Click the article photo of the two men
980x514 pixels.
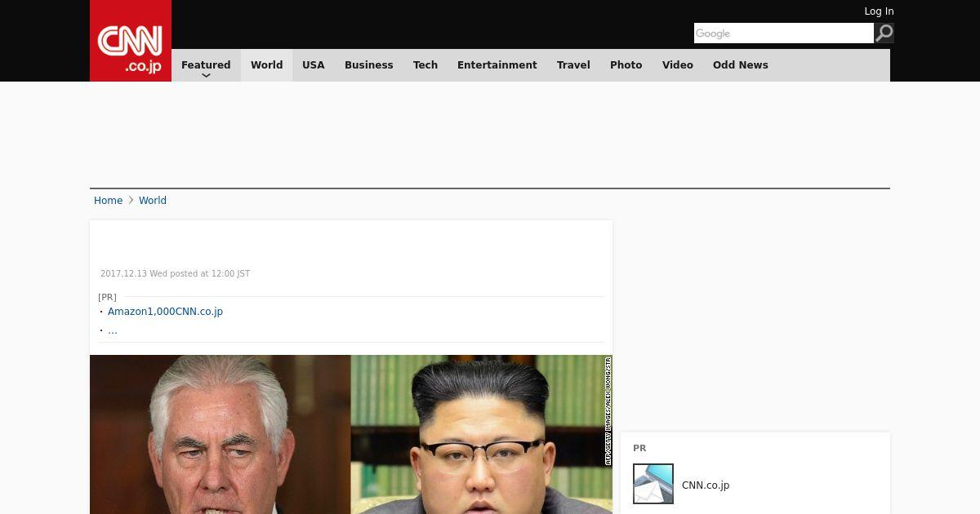(351, 434)
